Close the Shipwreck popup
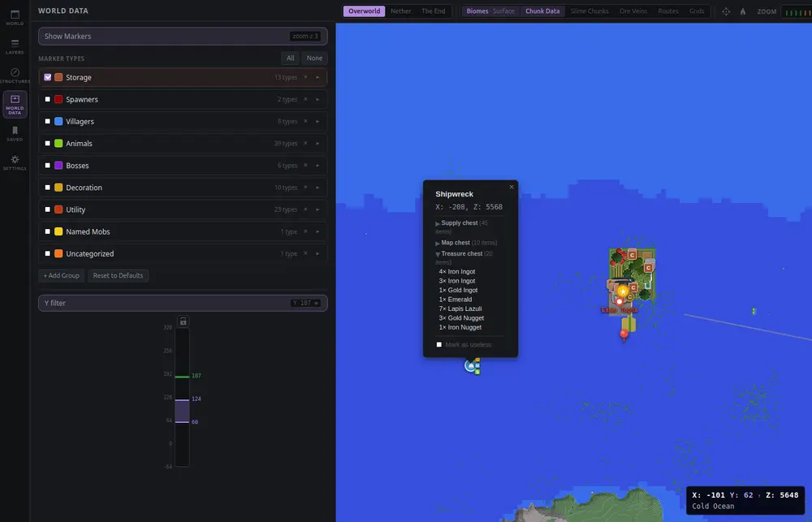Screen dimensions: 812x522 (x=512, y=187)
